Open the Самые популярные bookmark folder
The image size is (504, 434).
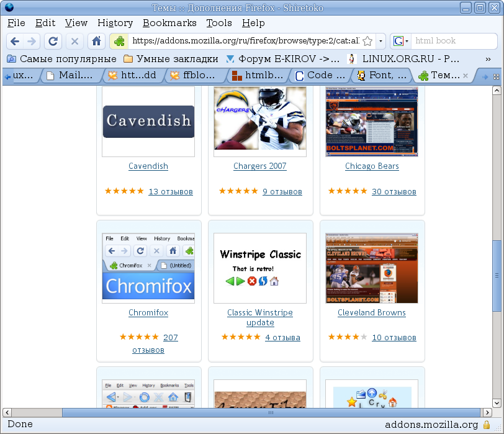click(61, 59)
